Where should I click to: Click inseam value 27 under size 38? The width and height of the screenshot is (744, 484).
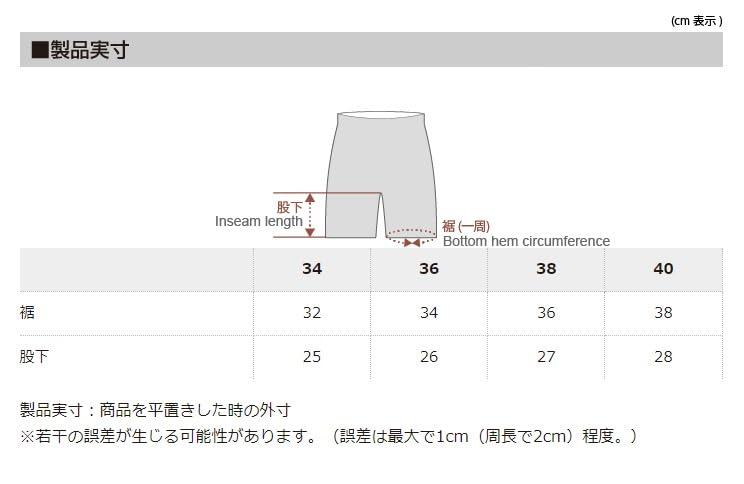pyautogui.click(x=546, y=356)
